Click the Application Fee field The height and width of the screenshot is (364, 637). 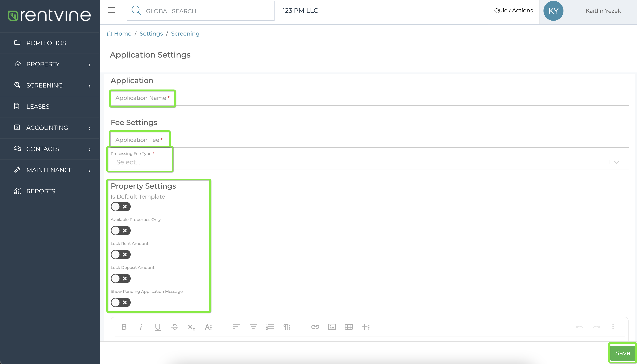click(x=369, y=140)
